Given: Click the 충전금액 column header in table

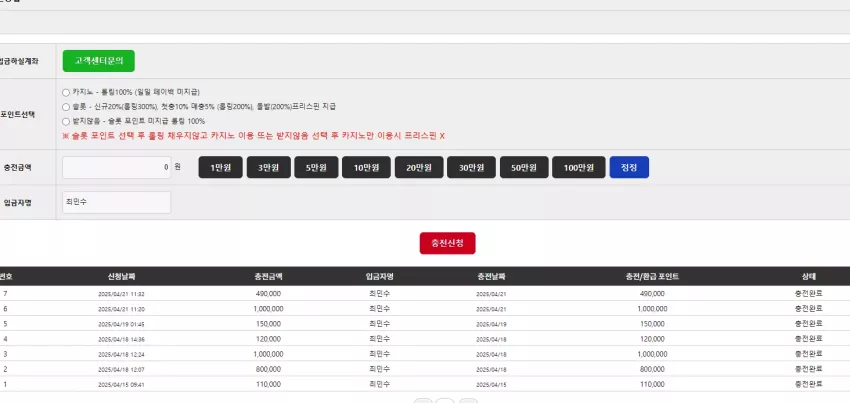Looking at the screenshot, I should (268, 277).
